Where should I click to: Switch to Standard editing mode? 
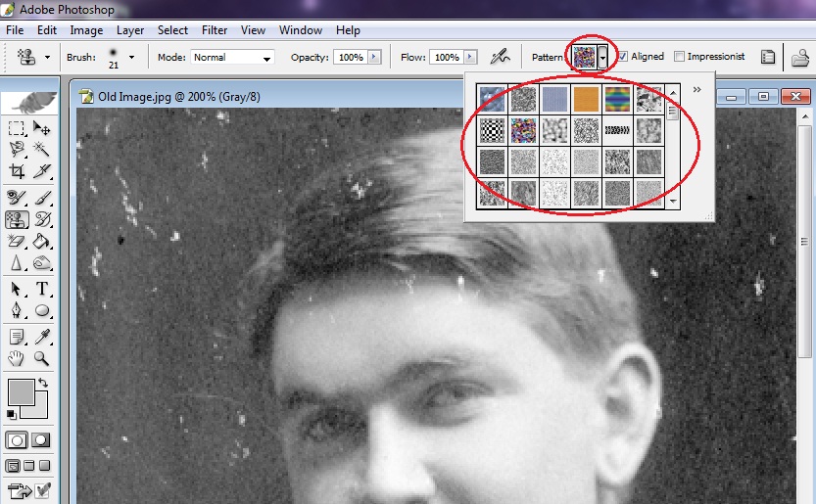coord(16,440)
